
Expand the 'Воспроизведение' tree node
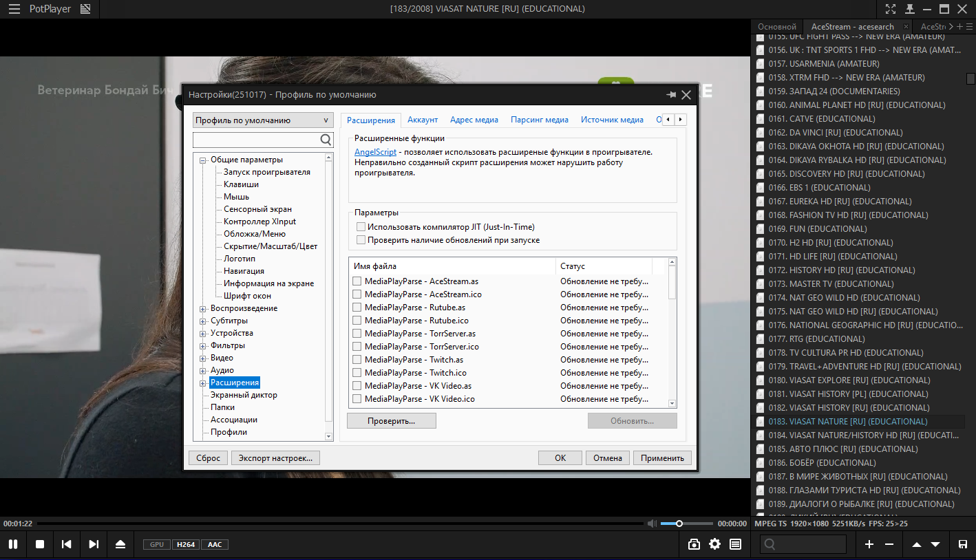tap(203, 308)
